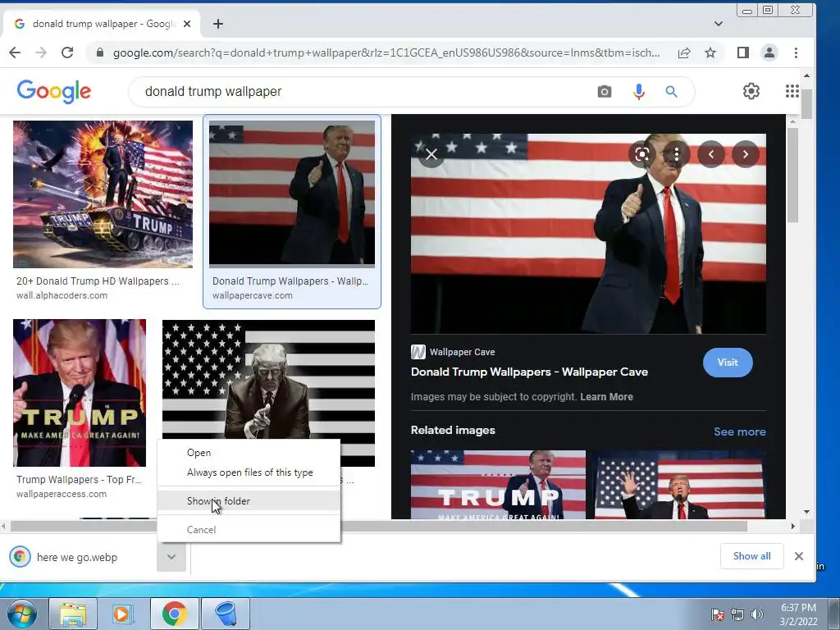
Task: Open the side panel icon in toolbar
Action: 743,52
